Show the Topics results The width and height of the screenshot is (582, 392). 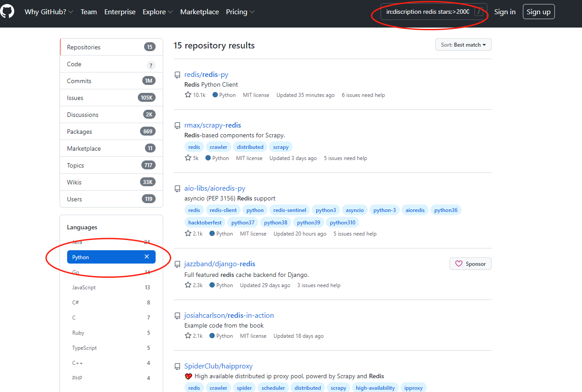(x=111, y=165)
